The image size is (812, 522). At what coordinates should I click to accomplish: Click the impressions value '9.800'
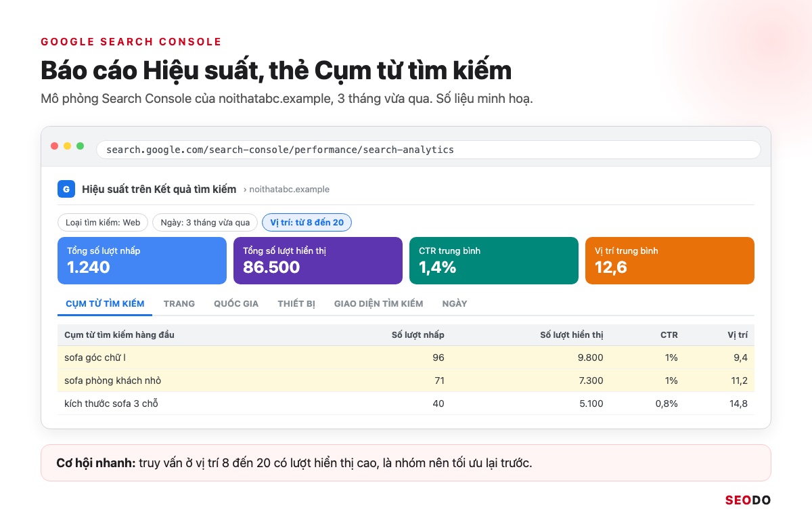coord(589,357)
